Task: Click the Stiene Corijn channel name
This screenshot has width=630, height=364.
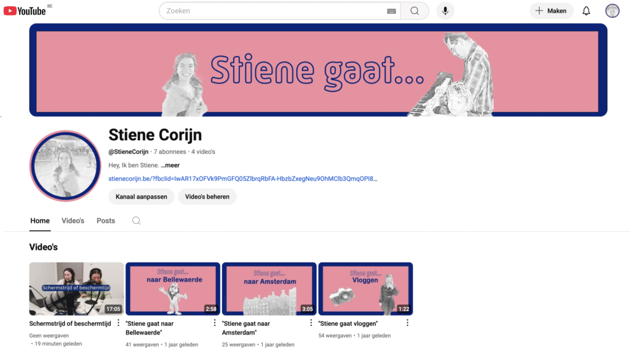Action: (155, 135)
